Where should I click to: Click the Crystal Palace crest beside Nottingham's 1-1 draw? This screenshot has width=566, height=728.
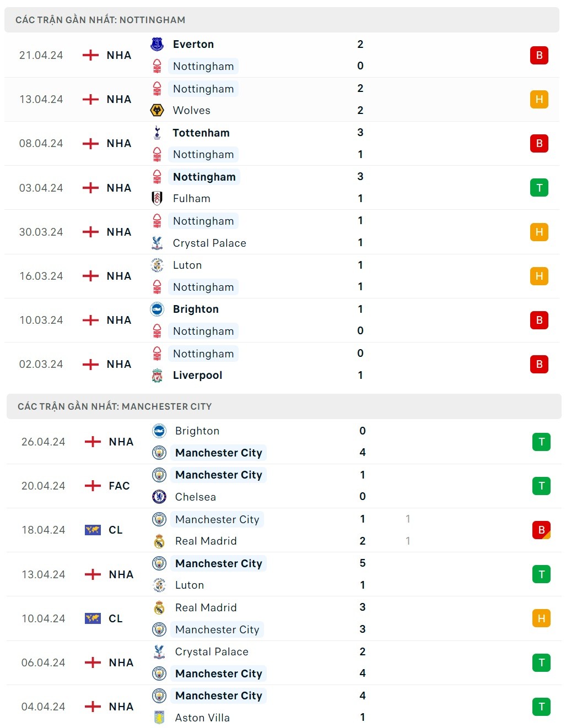click(157, 243)
